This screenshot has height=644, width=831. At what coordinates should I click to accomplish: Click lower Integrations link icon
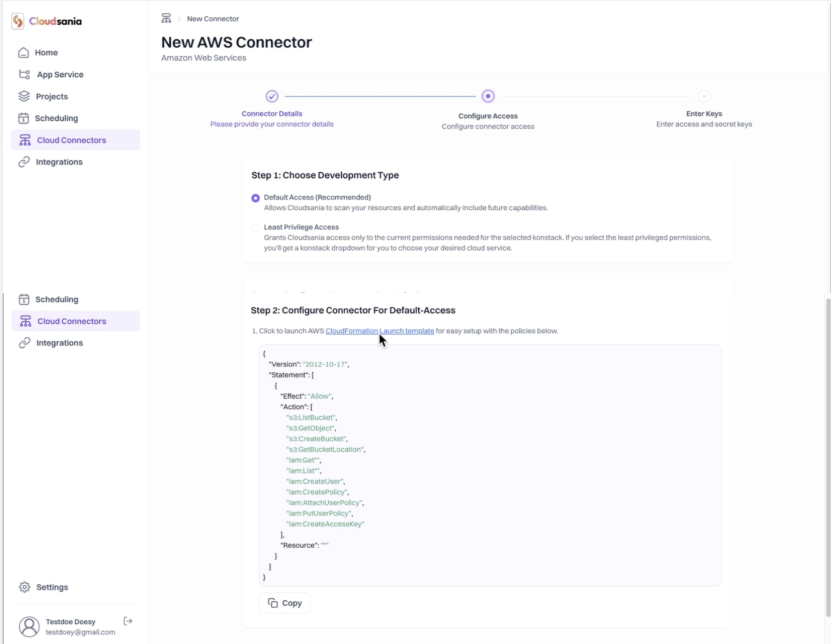tap(24, 343)
